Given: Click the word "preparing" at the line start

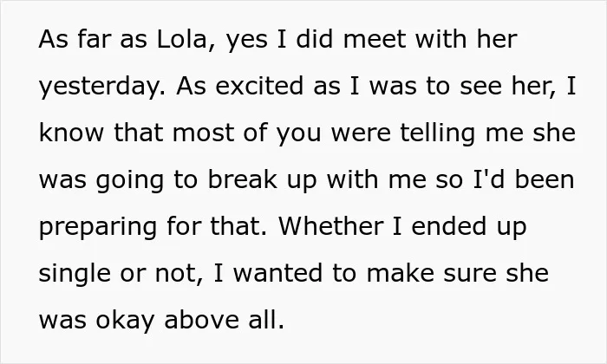Looking at the screenshot, I should pos(98,228).
